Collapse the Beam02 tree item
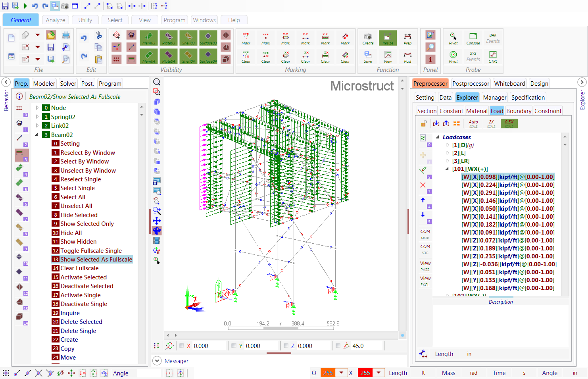Viewport: 588px width, 379px height. coord(37,135)
